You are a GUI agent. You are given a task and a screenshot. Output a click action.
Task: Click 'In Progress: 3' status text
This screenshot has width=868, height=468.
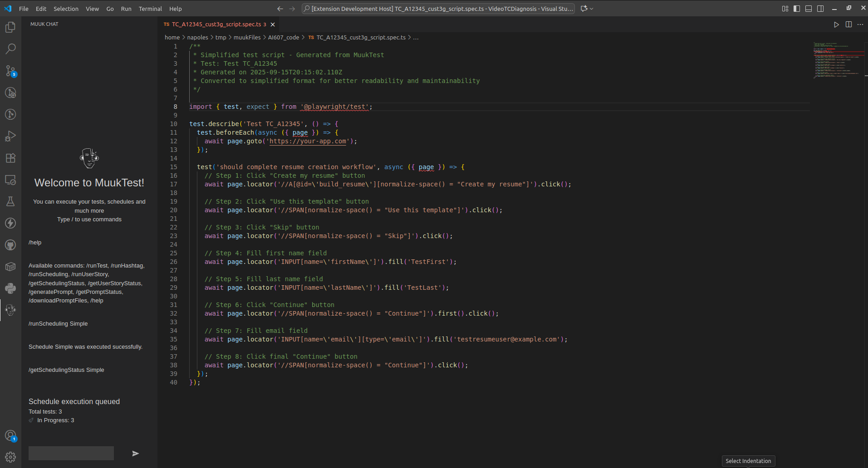(55, 420)
